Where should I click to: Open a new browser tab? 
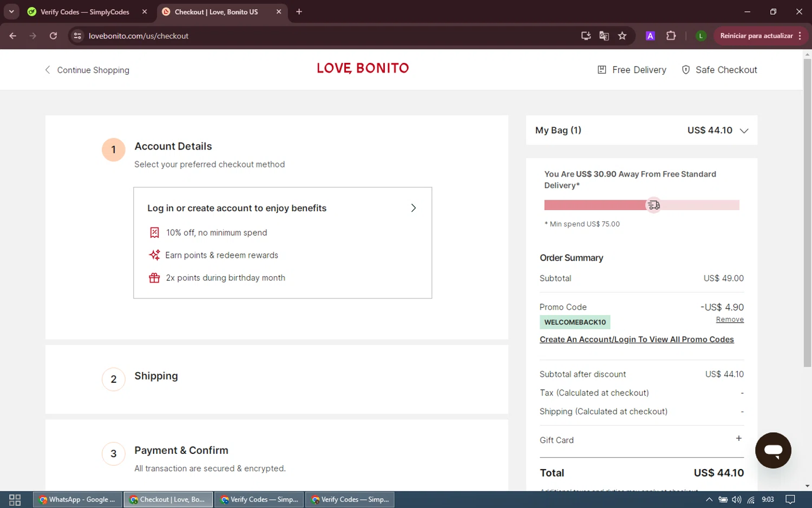tap(299, 11)
